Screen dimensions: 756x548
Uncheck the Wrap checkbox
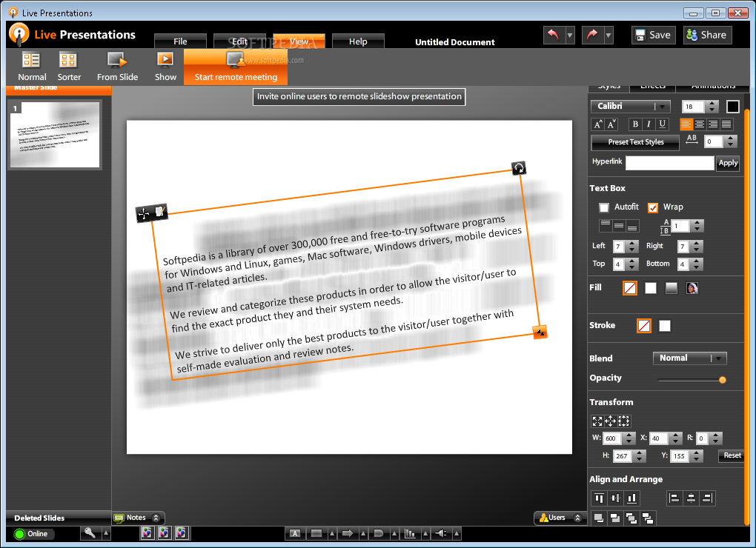pos(653,207)
